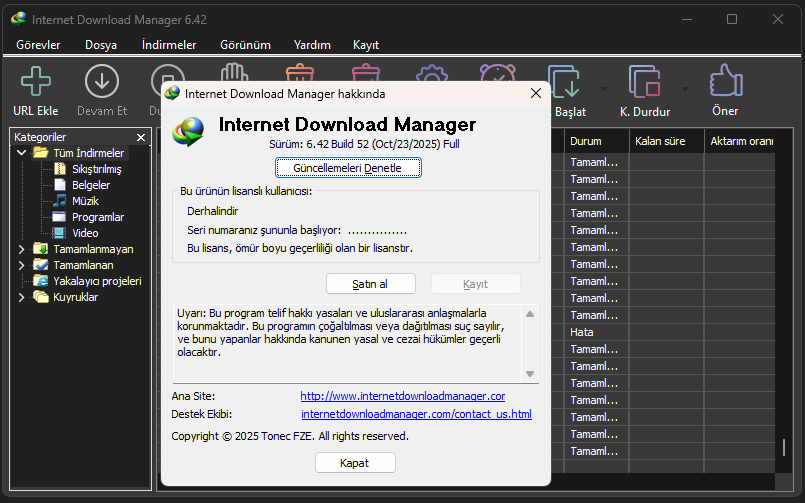Open the Başlat dropdown arrow
The width and height of the screenshot is (805, 503).
click(x=603, y=87)
